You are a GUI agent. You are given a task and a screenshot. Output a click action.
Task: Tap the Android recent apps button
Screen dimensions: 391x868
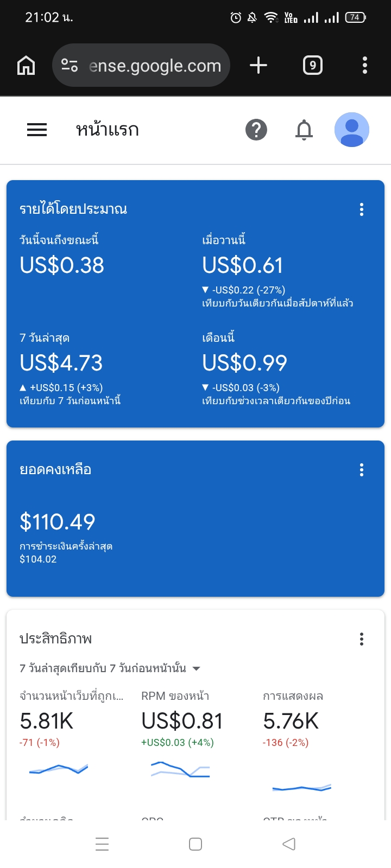(x=102, y=844)
